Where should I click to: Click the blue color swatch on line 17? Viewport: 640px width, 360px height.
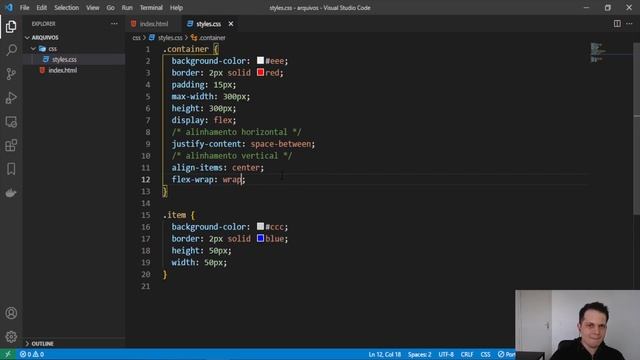[260, 238]
